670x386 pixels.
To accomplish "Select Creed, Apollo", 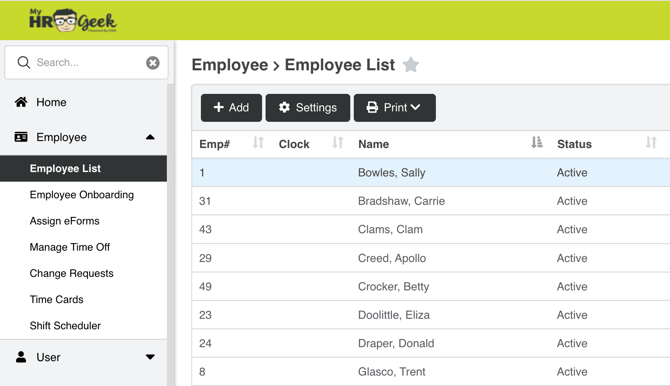I will (x=392, y=258).
